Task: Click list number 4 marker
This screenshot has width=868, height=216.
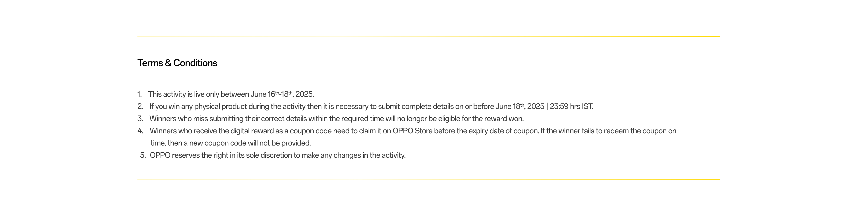Action: pos(140,131)
